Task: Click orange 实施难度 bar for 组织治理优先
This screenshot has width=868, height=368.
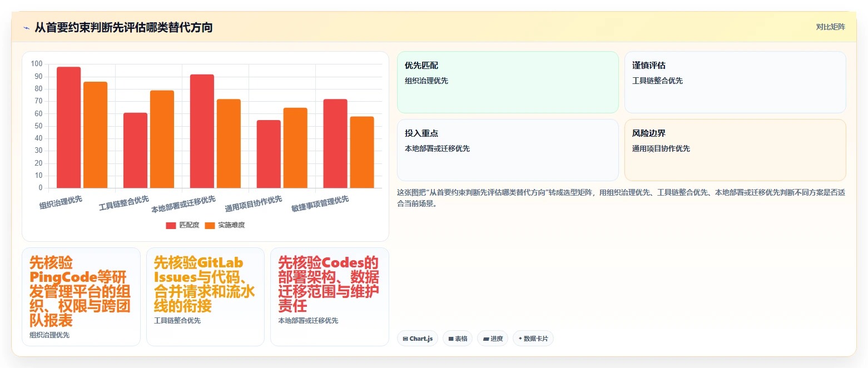Action: (x=96, y=135)
